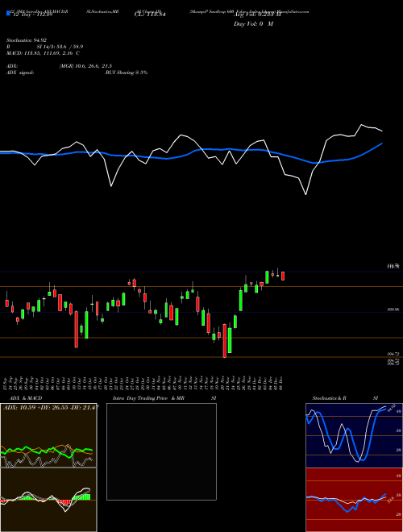
Task: Click the 'ADX & MACD' panel title
Action: coord(26,398)
